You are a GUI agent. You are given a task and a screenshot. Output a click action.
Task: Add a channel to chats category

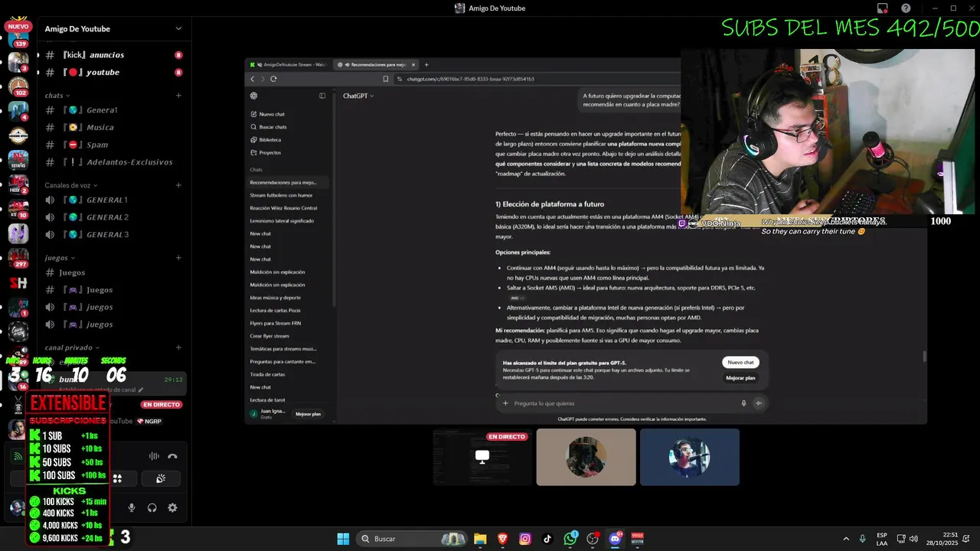click(178, 96)
